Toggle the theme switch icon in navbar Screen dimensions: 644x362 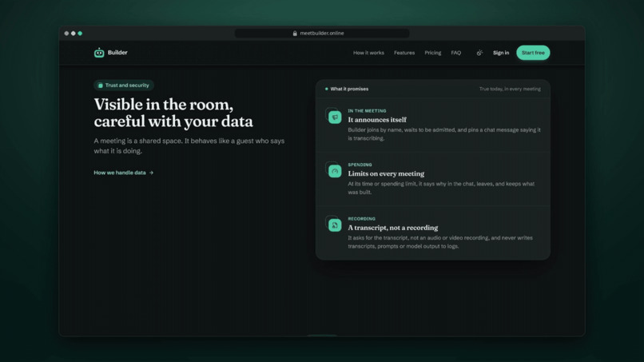point(479,53)
